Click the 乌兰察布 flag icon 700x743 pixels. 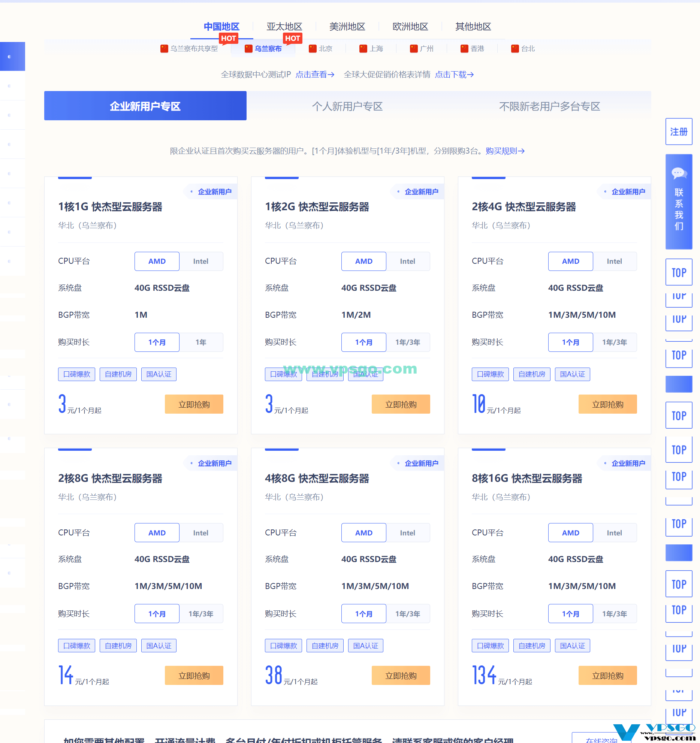248,49
